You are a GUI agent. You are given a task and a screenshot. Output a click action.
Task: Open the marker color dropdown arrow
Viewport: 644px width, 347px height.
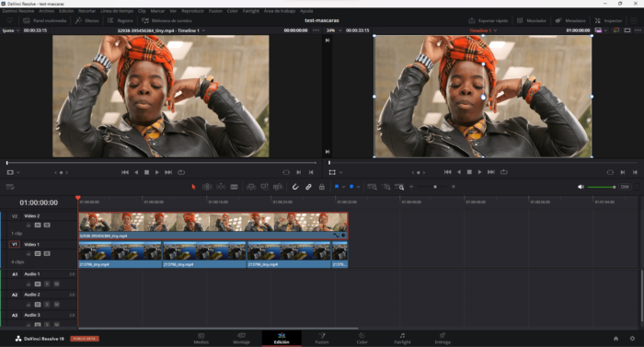(x=358, y=187)
